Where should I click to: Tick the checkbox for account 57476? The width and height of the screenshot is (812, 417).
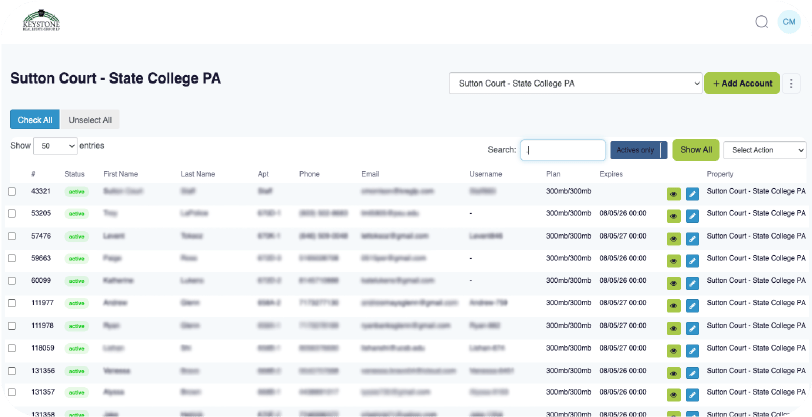click(x=12, y=236)
